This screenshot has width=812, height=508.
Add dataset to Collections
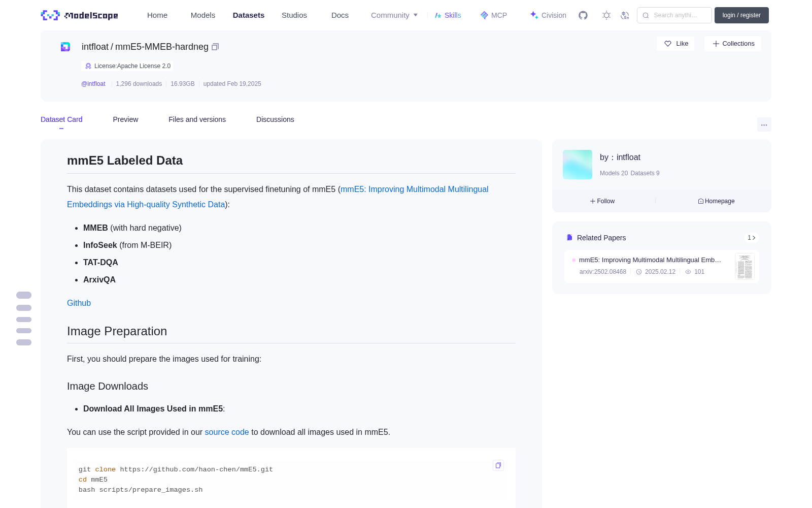[x=733, y=44]
